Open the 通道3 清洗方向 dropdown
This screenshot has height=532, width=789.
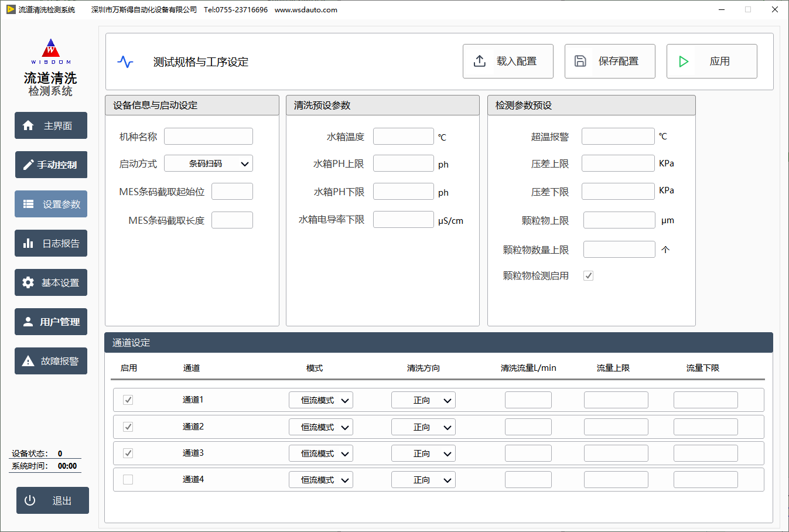pos(423,453)
